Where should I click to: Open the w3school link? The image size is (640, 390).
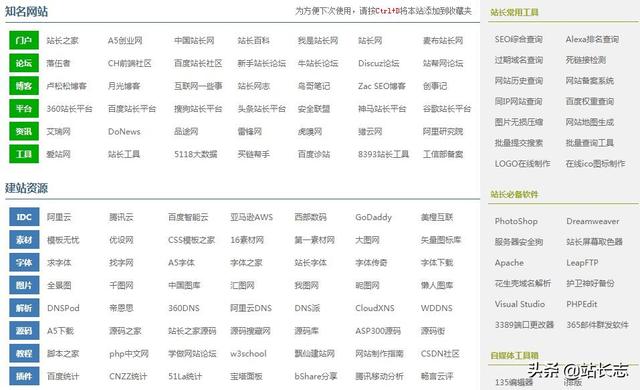click(x=248, y=354)
